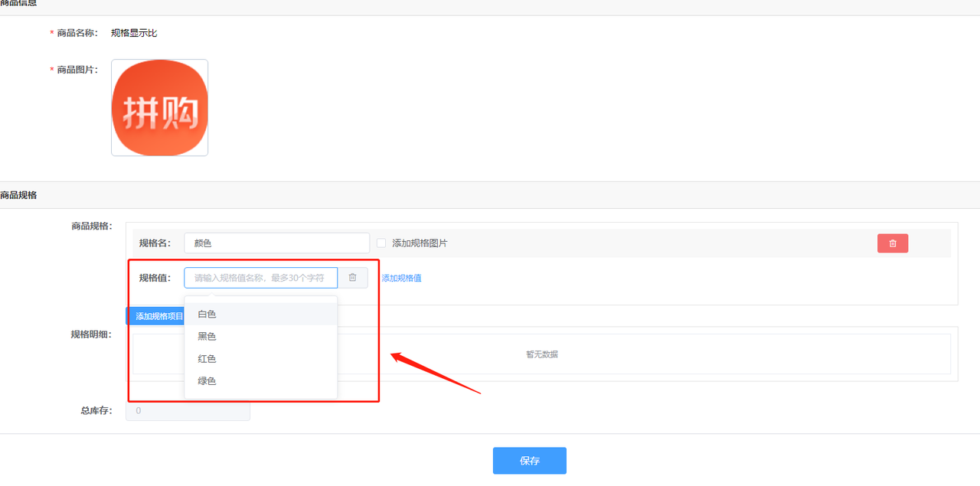Click the 商品名称 field label
980x486 pixels.
[77, 33]
